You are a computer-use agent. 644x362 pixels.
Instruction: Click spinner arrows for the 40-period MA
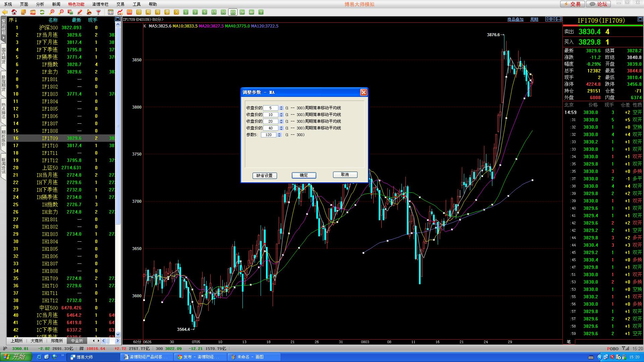(281, 128)
